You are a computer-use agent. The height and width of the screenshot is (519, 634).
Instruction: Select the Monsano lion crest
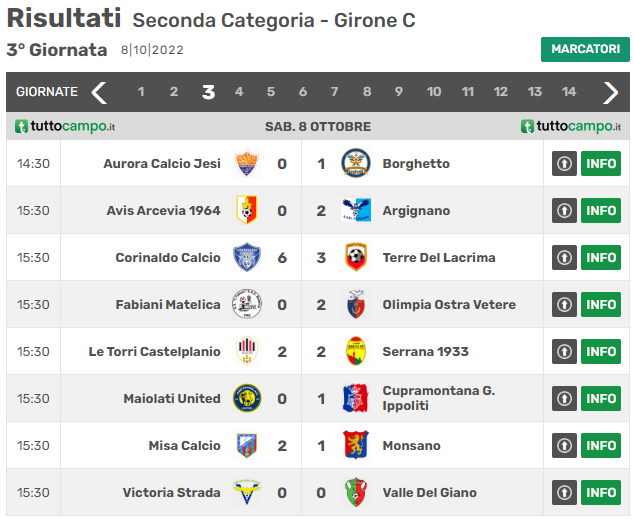(x=356, y=445)
